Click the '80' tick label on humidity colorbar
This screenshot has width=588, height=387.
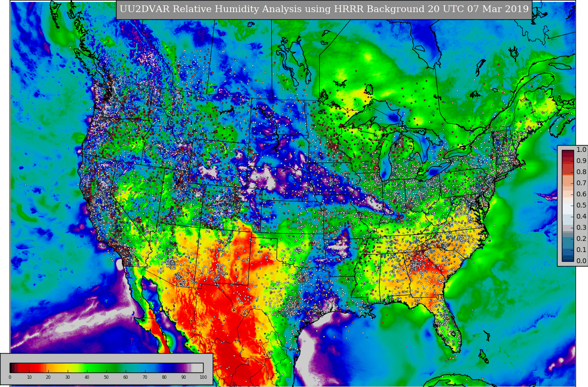coord(164,377)
